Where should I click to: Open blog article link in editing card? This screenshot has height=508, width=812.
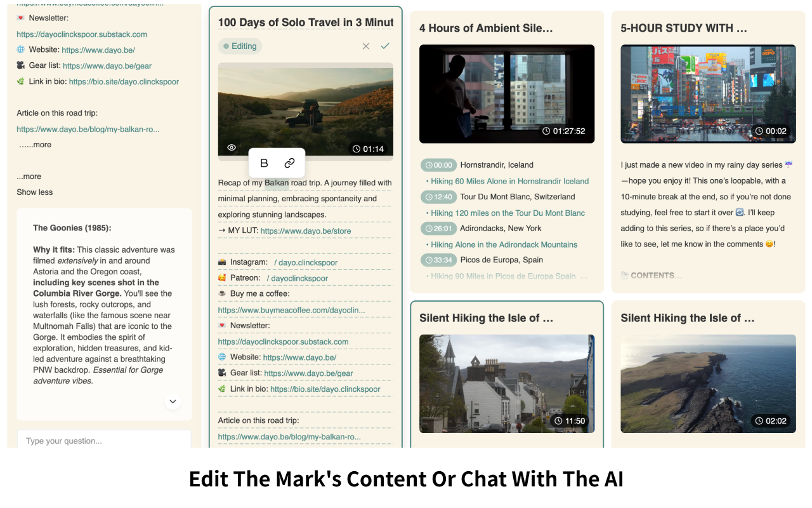(289, 437)
